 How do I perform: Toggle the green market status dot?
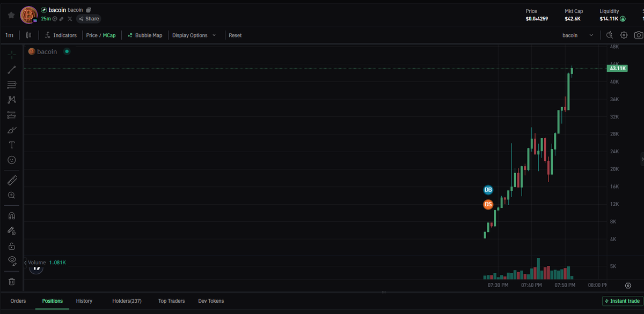pos(67,51)
